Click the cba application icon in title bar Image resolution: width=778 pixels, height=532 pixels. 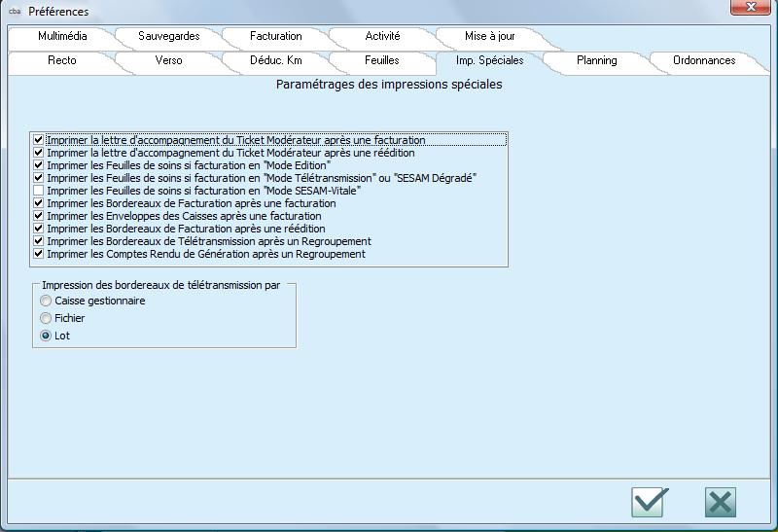(15, 11)
